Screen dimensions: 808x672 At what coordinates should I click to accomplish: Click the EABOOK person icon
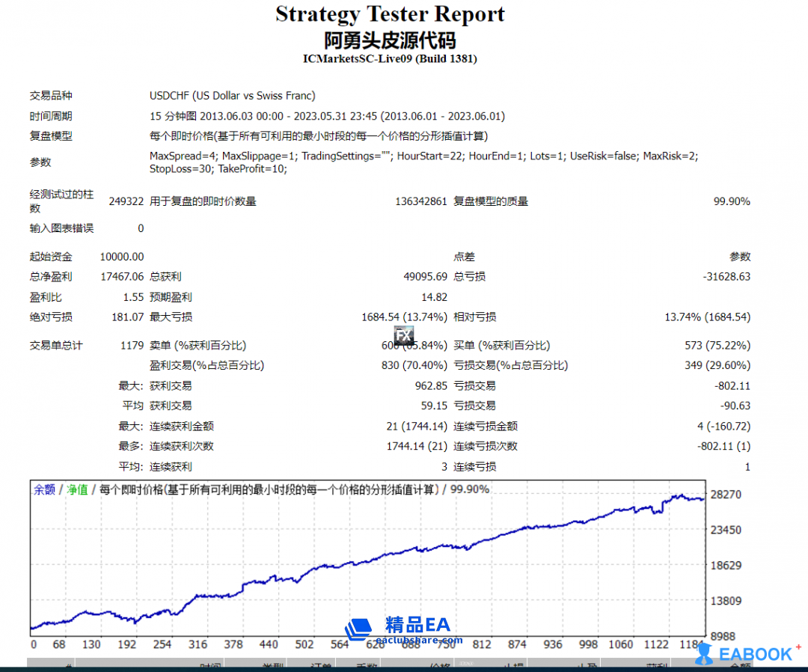pyautogui.click(x=703, y=654)
